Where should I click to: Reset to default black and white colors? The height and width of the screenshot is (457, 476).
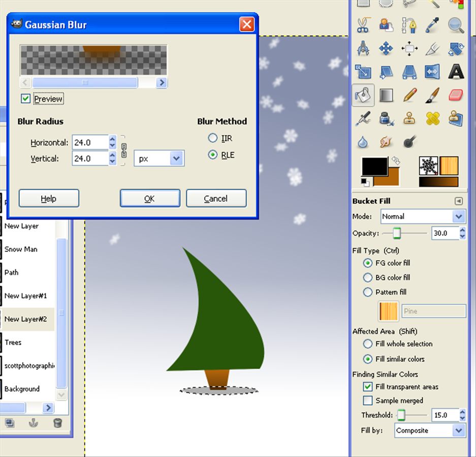(x=365, y=182)
